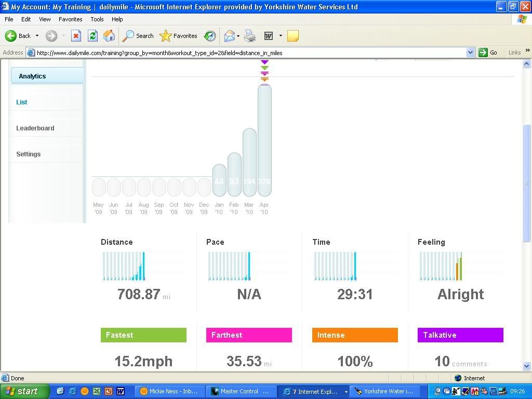This screenshot has height=399, width=532.
Task: Click the vertical scrollbar thumb
Action: (527, 183)
